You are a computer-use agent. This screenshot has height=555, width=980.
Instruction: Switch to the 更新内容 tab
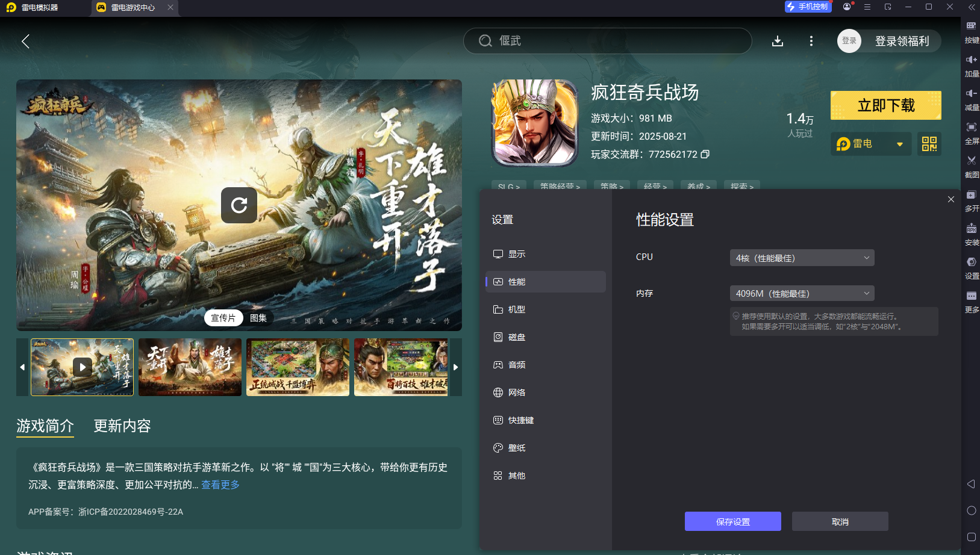pyautogui.click(x=122, y=426)
